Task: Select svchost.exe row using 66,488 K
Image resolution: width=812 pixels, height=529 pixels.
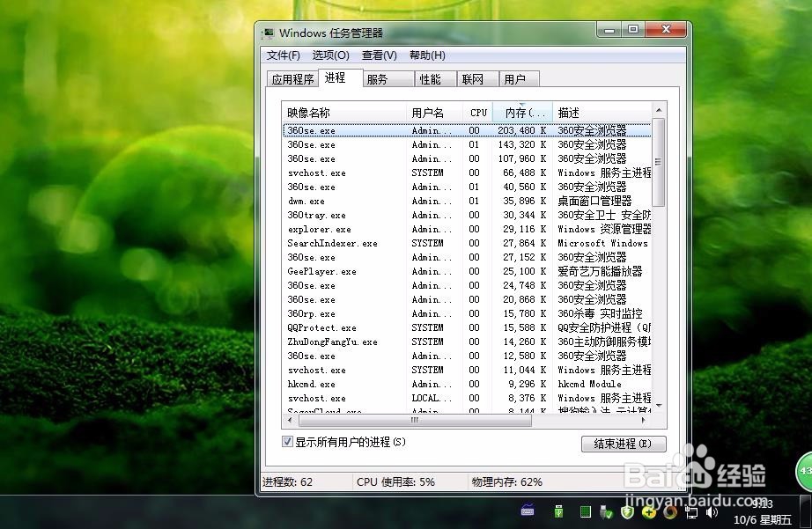Action: [467, 173]
